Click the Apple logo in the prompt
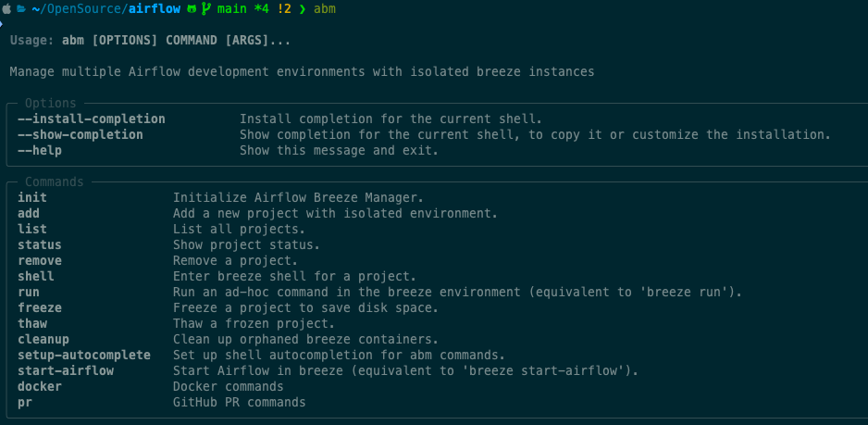 pyautogui.click(x=6, y=9)
